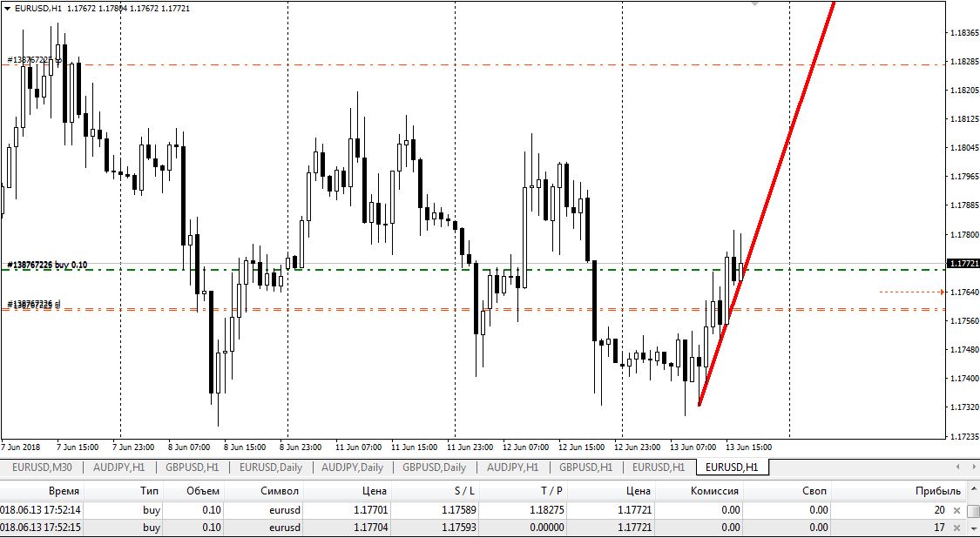Click the stop loss value 1.17593

[457, 528]
